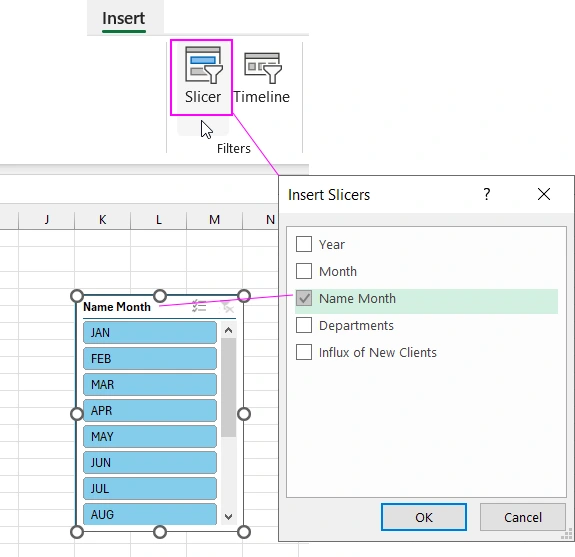Select MAR in the slicer
The image size is (575, 557).
click(150, 385)
